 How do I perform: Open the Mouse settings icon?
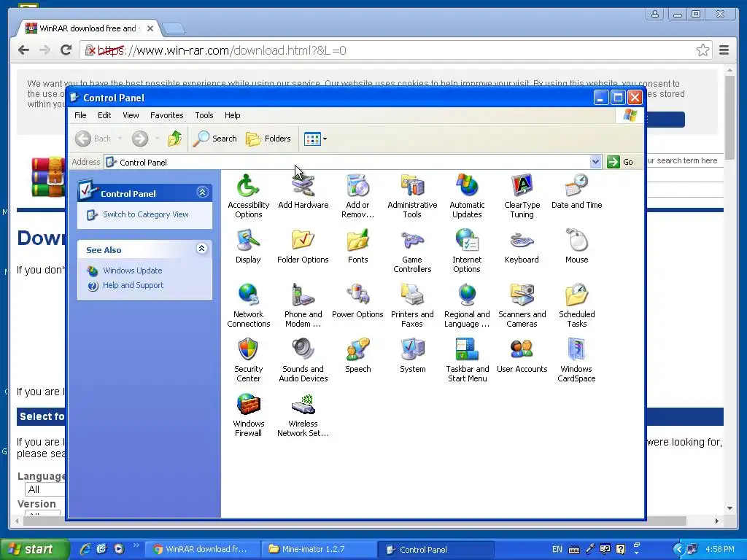coord(576,246)
